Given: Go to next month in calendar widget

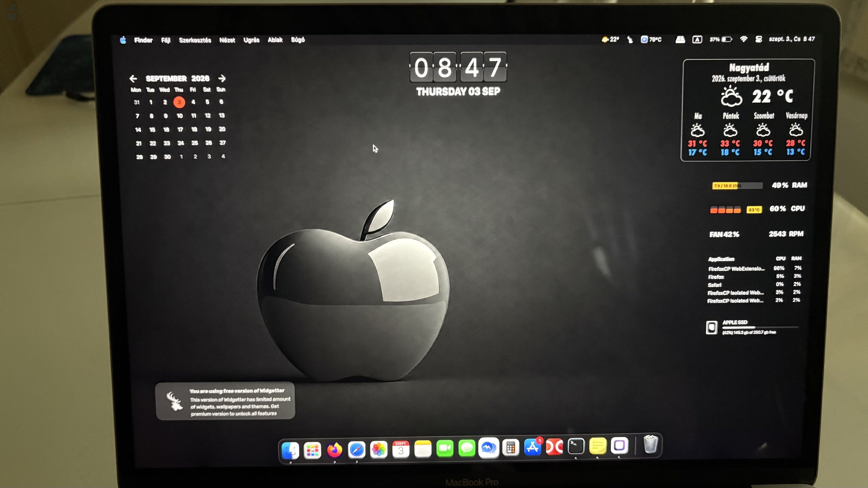Looking at the screenshot, I should tap(222, 78).
